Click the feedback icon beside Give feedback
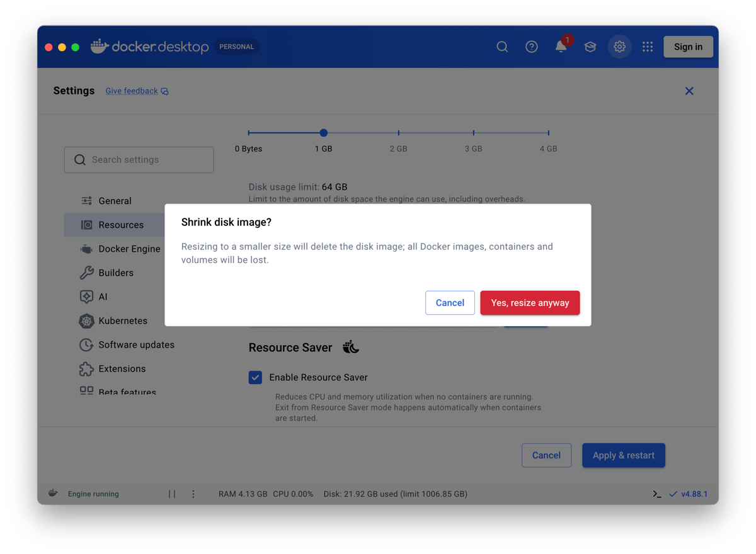This screenshot has height=554, width=756. (165, 91)
